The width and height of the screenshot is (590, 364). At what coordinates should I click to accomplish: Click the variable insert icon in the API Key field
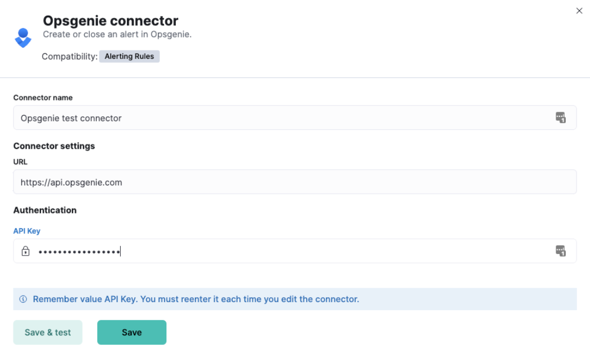tap(561, 251)
